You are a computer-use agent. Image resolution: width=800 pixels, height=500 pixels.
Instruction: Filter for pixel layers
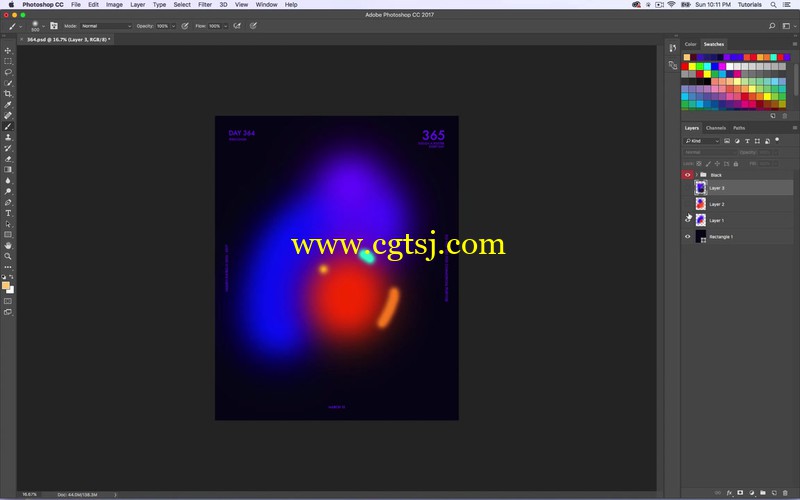727,141
